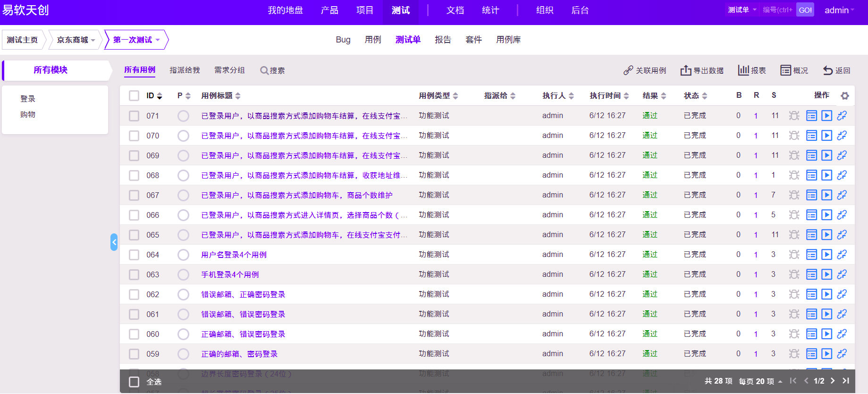Open the Bug sub-navigation tab
This screenshot has width=868, height=394.
(343, 40)
